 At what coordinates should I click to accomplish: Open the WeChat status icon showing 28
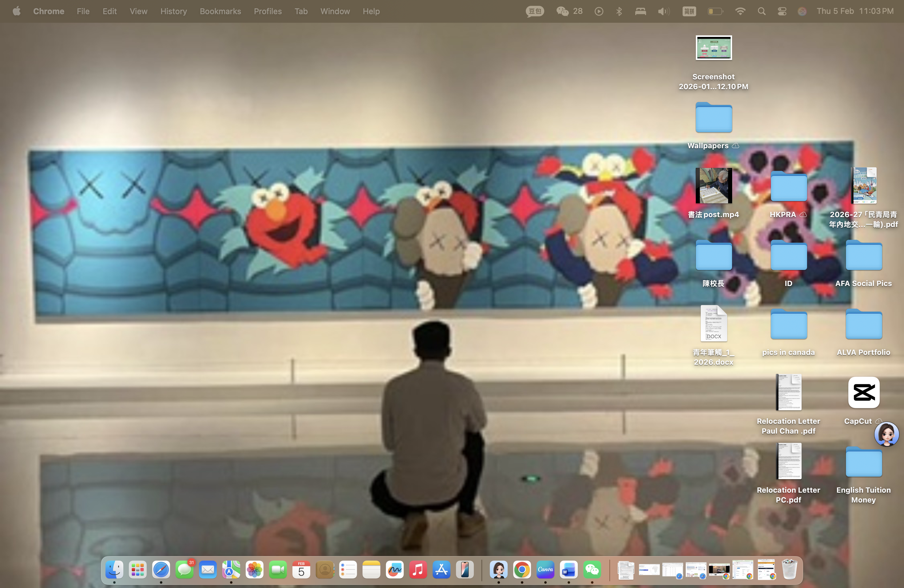coord(569,11)
